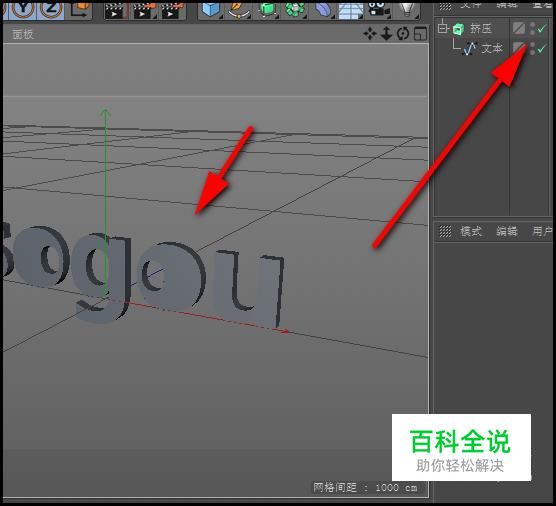Screen dimensions: 556x506
Task: Toggle visibility dots for 挤压
Action: (532, 28)
